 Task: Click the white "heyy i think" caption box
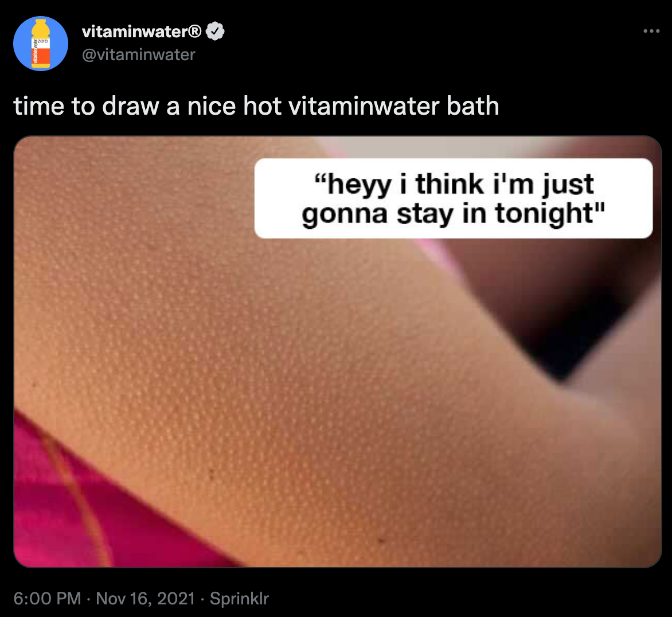pyautogui.click(x=454, y=198)
